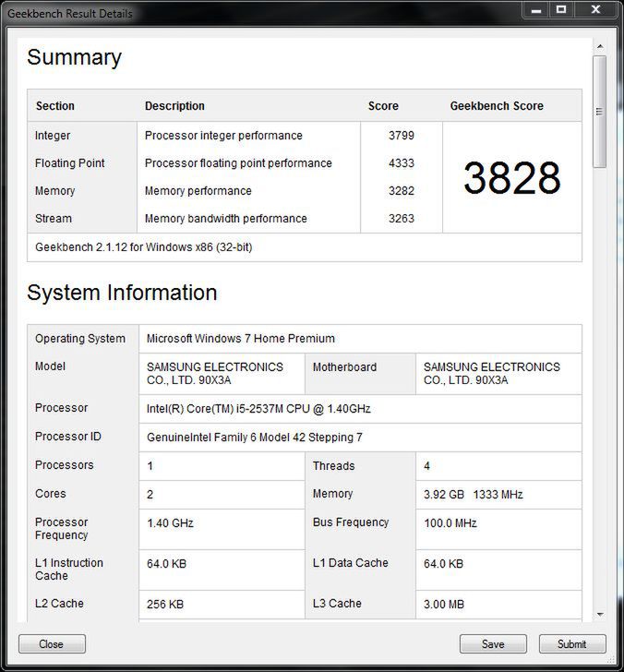Close window using the title bar X

click(595, 10)
